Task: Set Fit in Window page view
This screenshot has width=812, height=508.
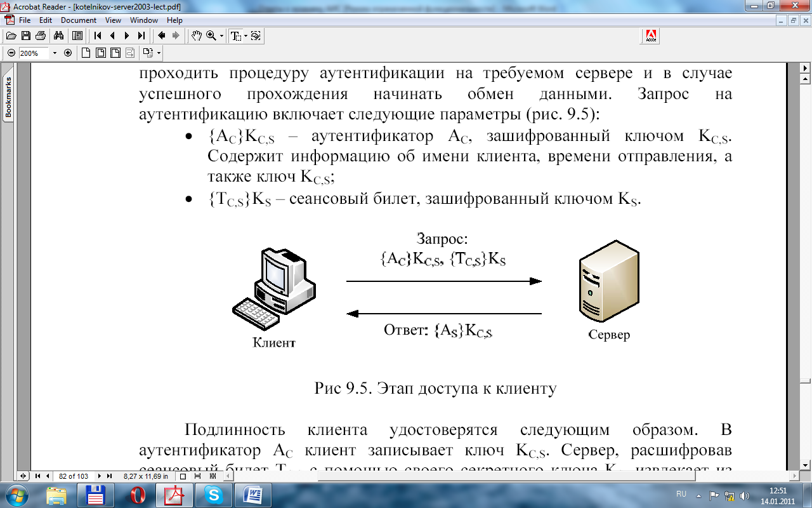Action: coord(100,53)
